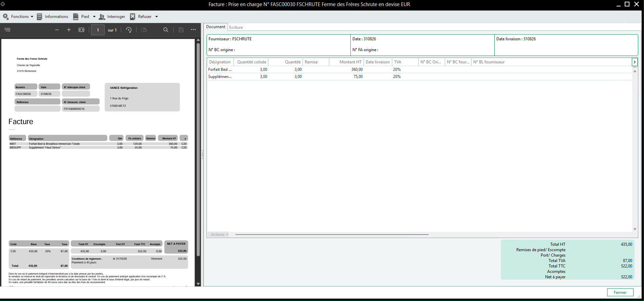Screen dimensions: 644x301
Task: Click the page view icon in PDF toolbar
Action: click(144, 30)
